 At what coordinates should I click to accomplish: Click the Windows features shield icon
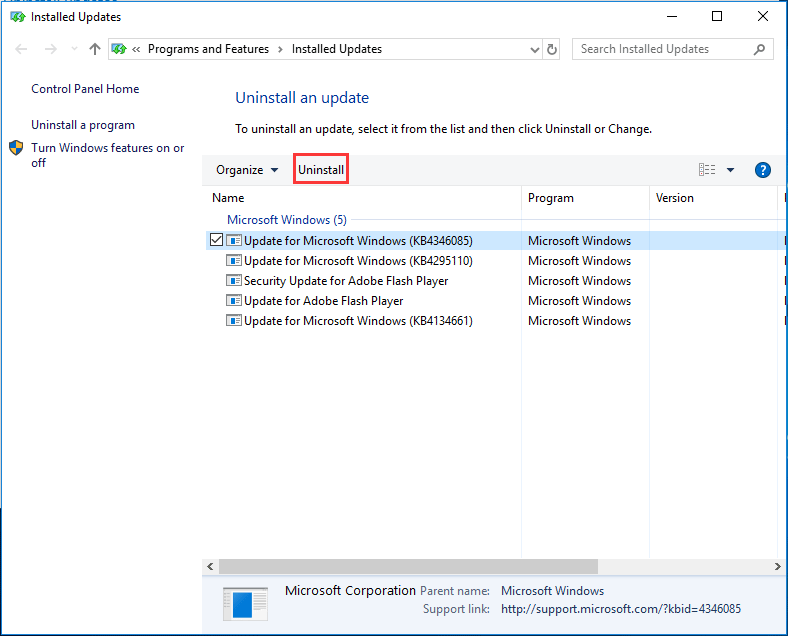pos(16,148)
